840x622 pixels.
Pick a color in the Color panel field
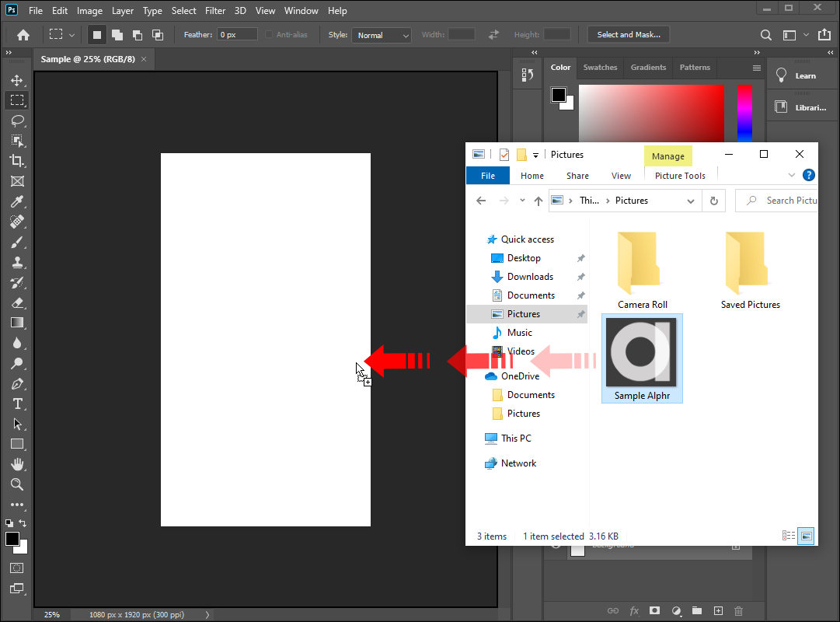click(651, 114)
